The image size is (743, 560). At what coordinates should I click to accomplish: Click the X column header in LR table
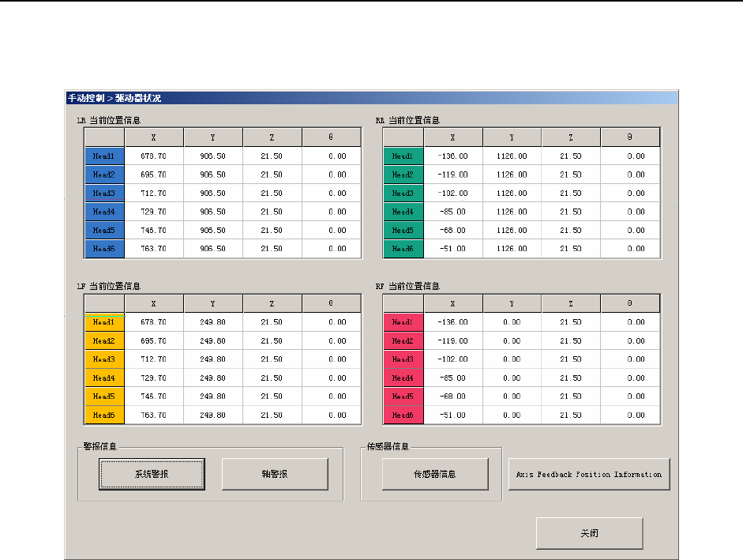tap(154, 137)
